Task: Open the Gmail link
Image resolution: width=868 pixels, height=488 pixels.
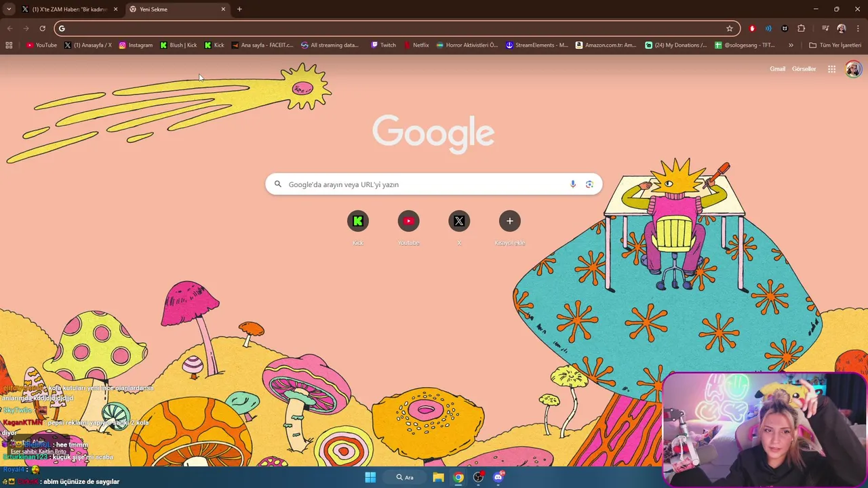Action: tap(777, 69)
